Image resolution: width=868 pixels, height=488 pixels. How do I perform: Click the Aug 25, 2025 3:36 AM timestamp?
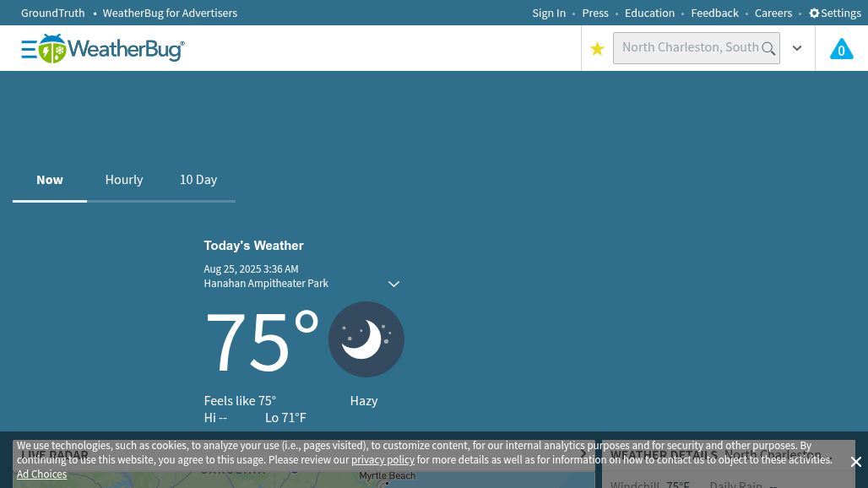(x=251, y=268)
